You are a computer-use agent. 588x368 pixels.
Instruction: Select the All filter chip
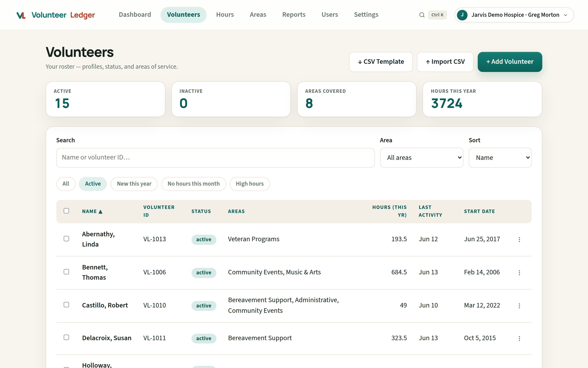(66, 184)
